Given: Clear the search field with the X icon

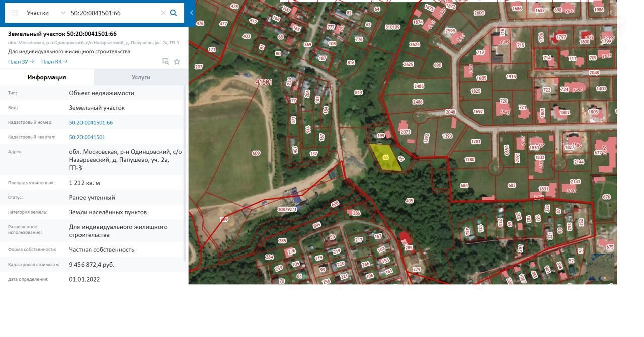Looking at the screenshot, I should (x=163, y=13).
